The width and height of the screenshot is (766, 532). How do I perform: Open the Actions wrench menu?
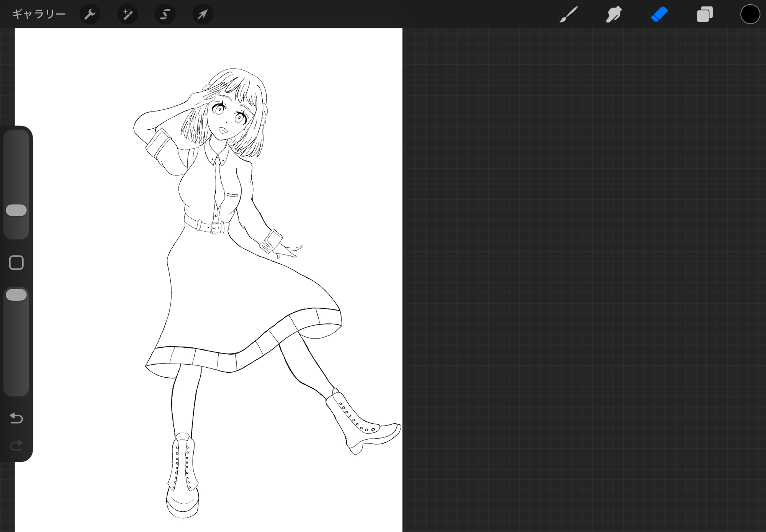[90, 14]
